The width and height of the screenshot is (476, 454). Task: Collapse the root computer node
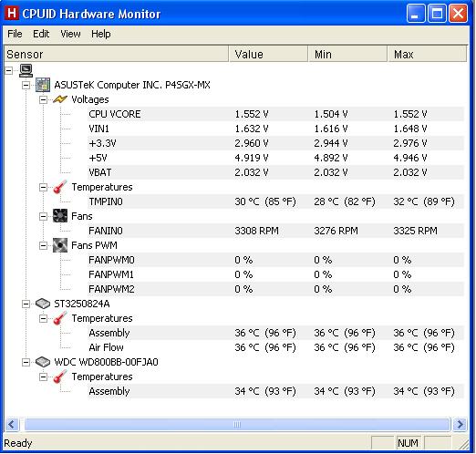[x=9, y=70]
